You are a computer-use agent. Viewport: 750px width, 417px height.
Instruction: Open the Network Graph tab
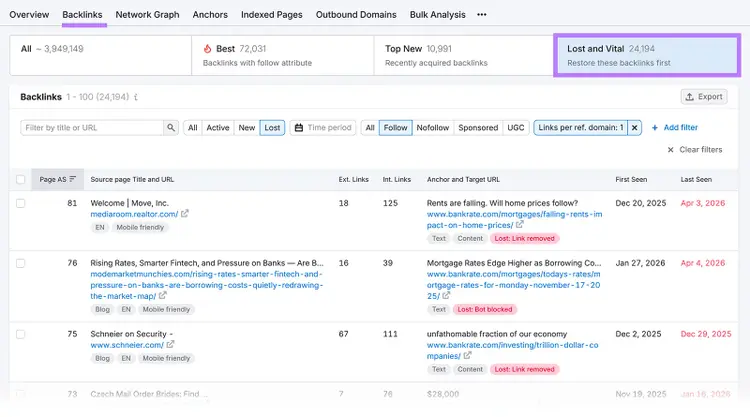(x=147, y=15)
